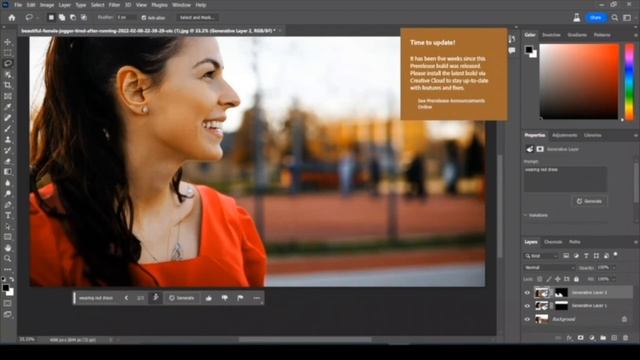Click the Share button
The image size is (640, 360).
(596, 18)
